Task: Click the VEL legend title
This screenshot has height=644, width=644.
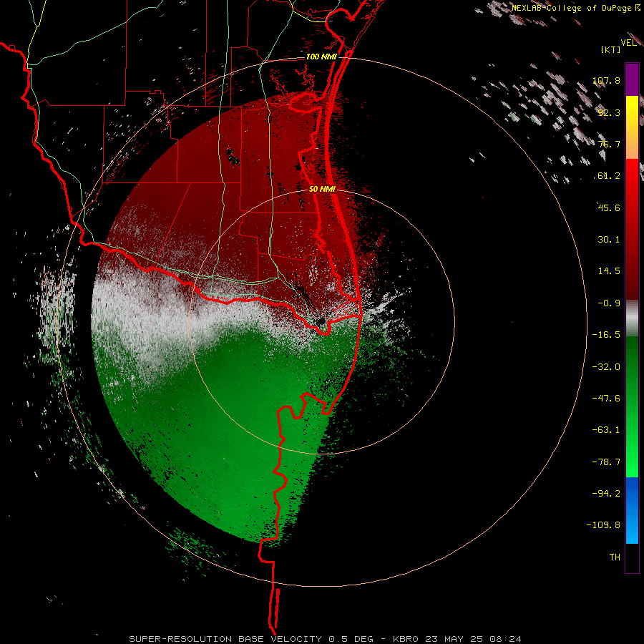Action: (629, 43)
